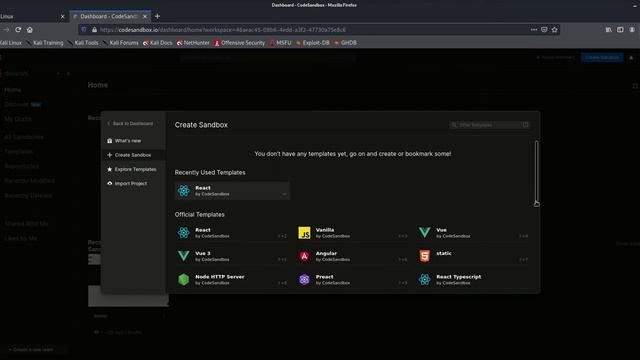Open Explore Templates in the modal sidebar
Image resolution: width=640 pixels, height=360 pixels.
(133, 169)
